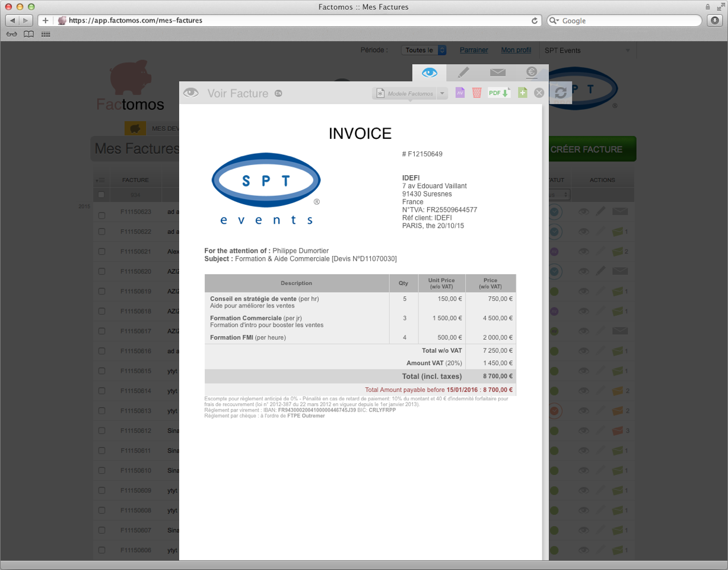Open the envelope Send tab
Image resolution: width=728 pixels, height=570 pixels.
[498, 72]
